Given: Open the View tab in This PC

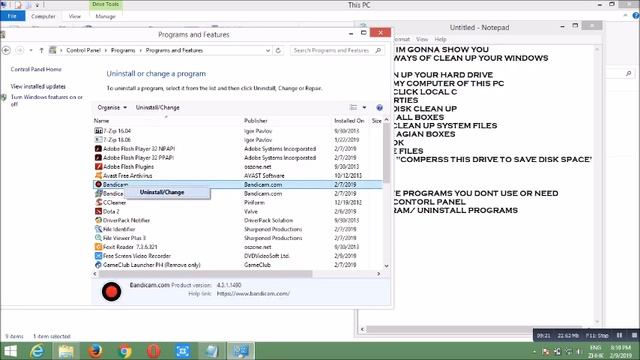Looking at the screenshot, I should click(75, 16).
